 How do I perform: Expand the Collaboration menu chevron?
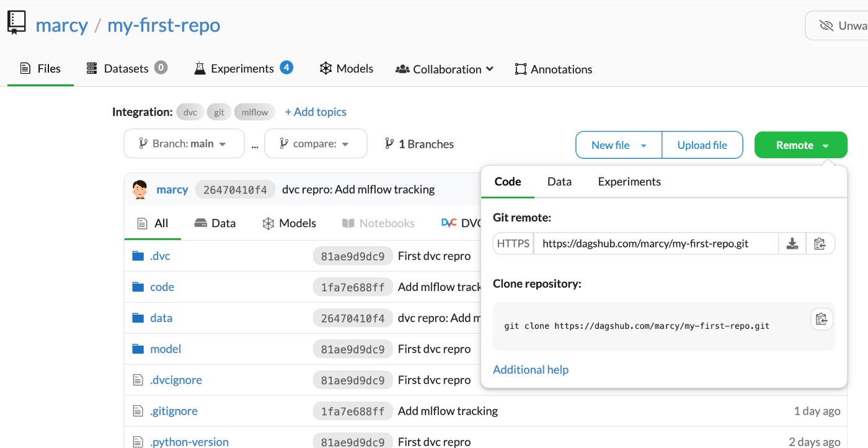click(x=490, y=69)
